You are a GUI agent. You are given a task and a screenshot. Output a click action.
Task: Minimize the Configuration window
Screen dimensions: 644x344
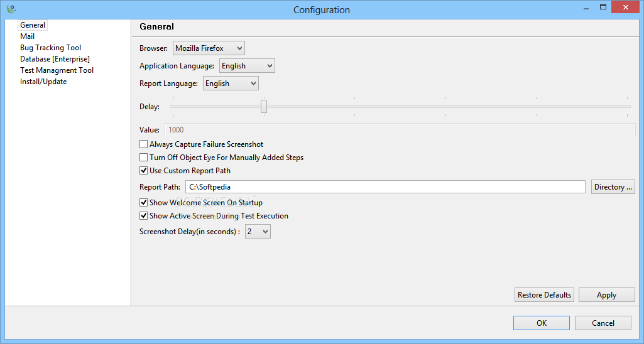point(586,8)
